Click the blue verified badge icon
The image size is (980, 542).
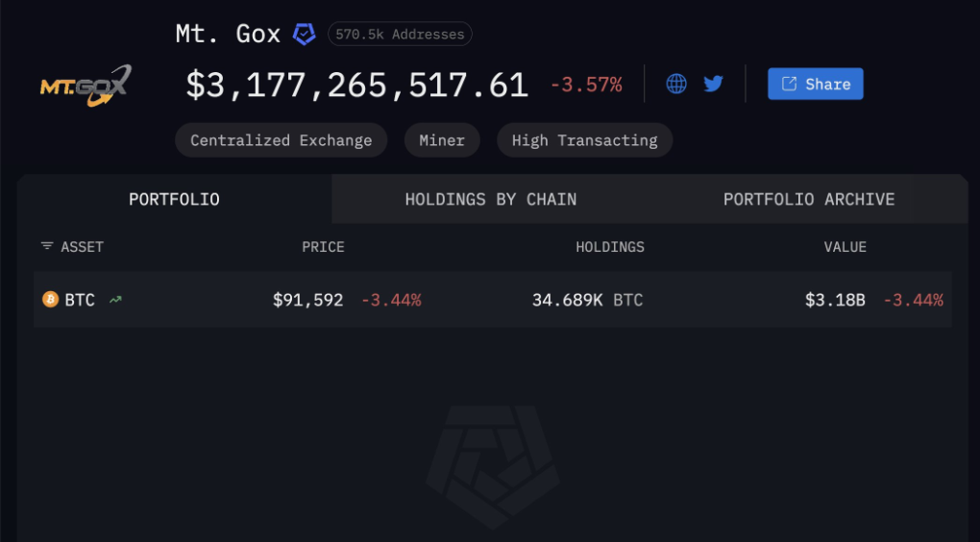point(304,35)
